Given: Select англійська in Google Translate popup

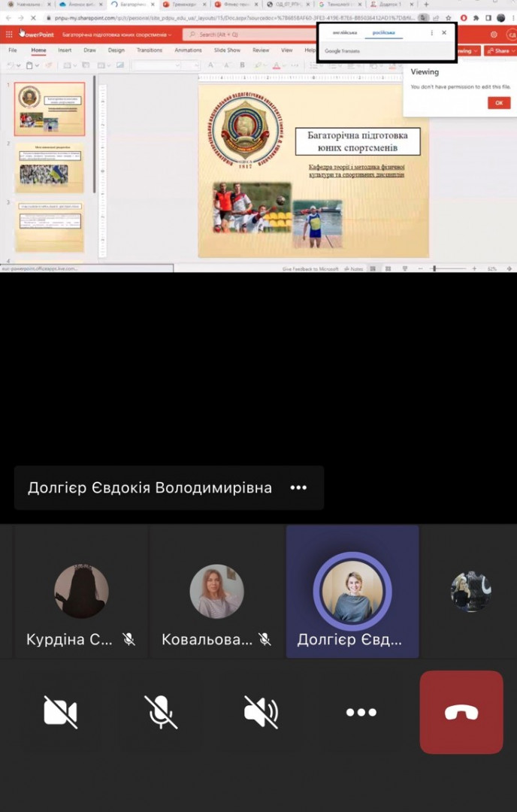Looking at the screenshot, I should click(345, 32).
